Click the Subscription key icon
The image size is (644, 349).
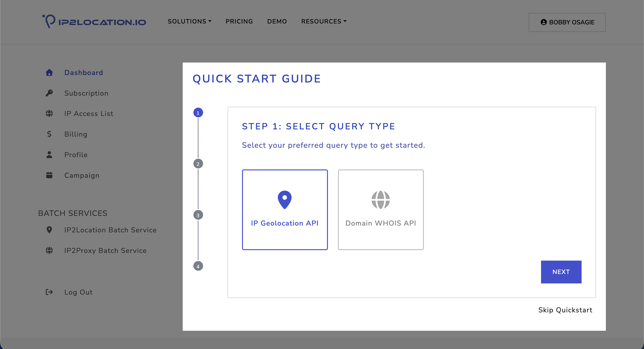[49, 93]
